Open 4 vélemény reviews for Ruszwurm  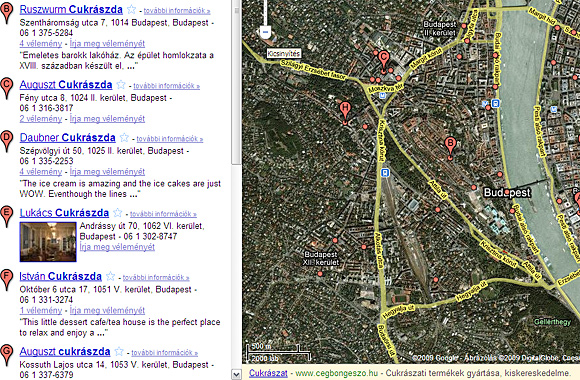[x=41, y=43]
